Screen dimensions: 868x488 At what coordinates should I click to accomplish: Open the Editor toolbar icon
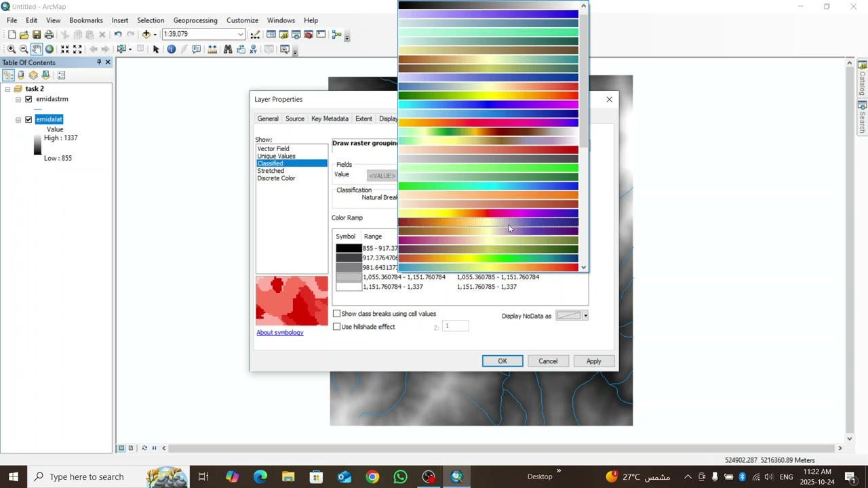click(x=255, y=35)
